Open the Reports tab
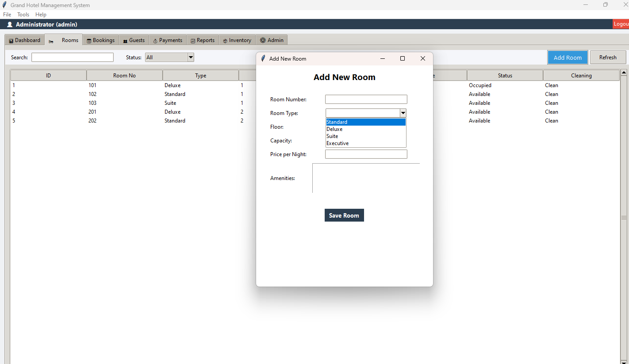629x364 pixels. pos(203,40)
